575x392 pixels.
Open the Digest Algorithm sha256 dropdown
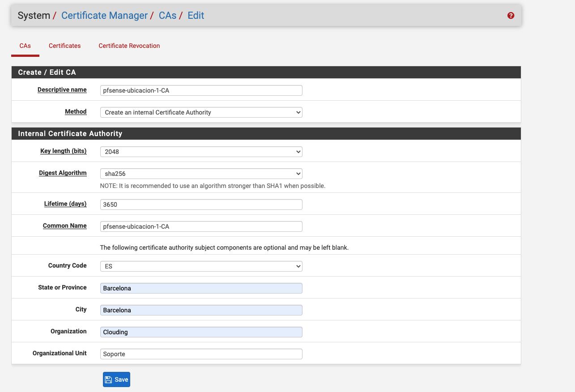click(x=201, y=174)
